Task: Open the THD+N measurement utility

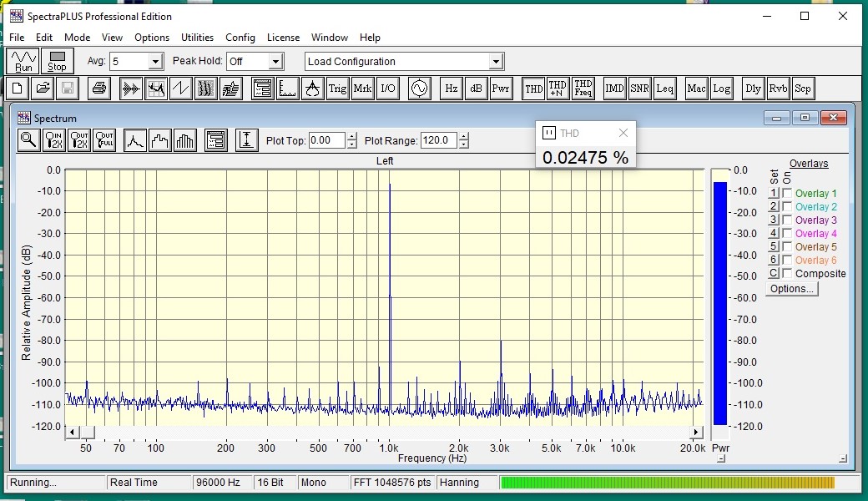Action: tap(558, 89)
